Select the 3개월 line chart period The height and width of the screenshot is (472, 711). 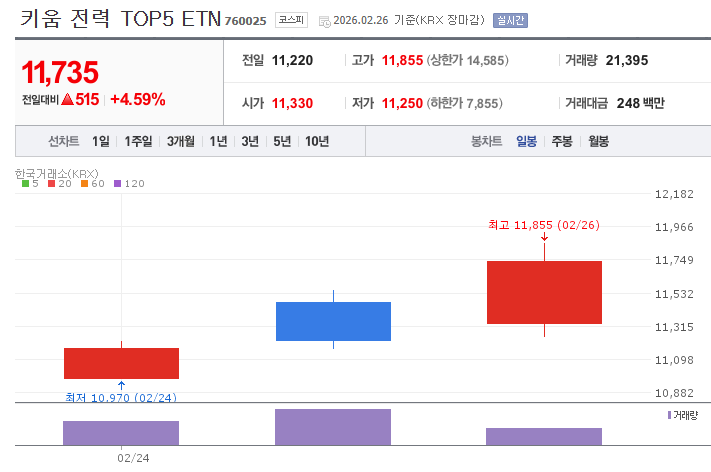(x=180, y=141)
